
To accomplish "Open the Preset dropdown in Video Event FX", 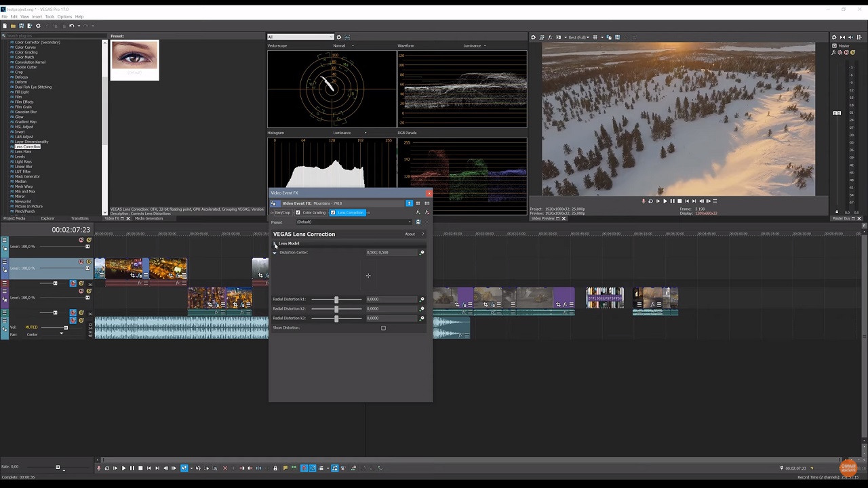I will (353, 222).
